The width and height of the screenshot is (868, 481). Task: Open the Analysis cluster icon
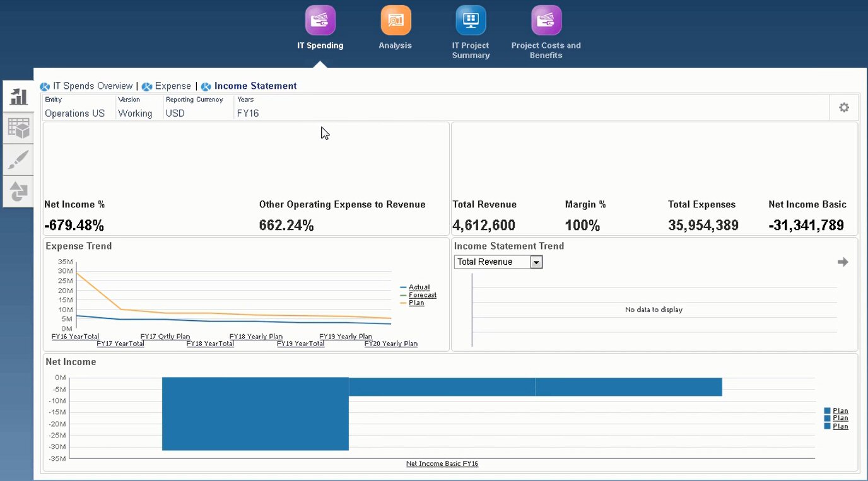pyautogui.click(x=396, y=20)
